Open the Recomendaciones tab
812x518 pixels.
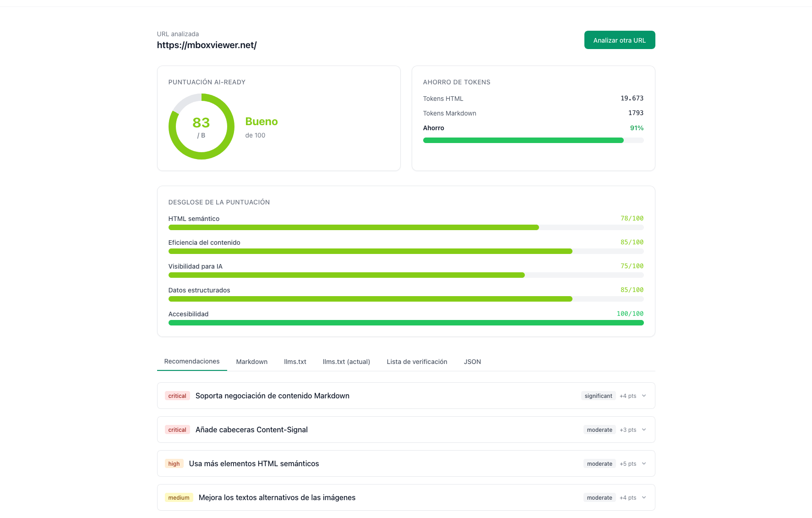click(191, 361)
